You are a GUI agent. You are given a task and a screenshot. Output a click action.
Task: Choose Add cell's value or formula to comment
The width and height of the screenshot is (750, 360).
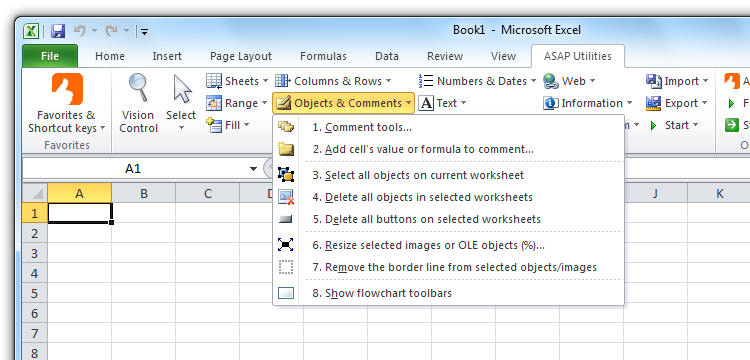(448, 149)
